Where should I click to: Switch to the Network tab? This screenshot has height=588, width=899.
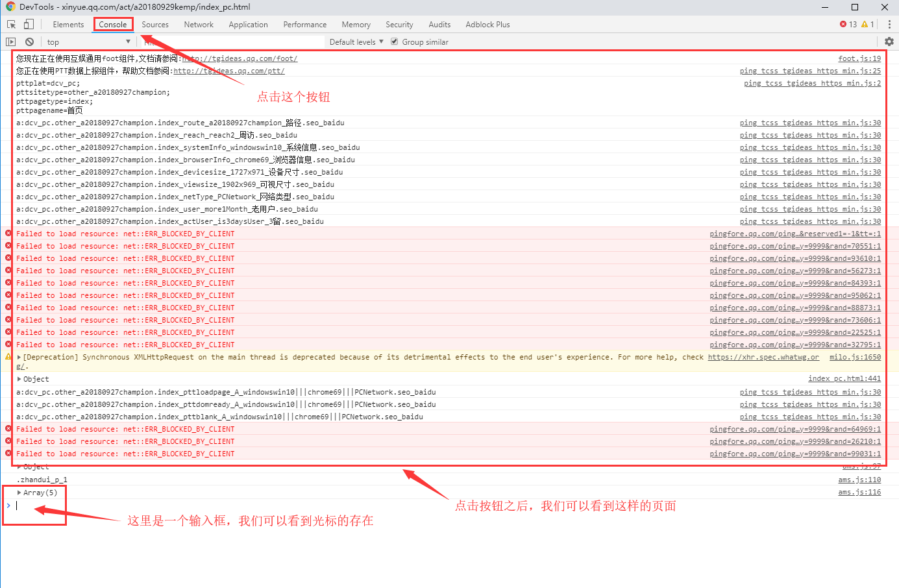(199, 25)
